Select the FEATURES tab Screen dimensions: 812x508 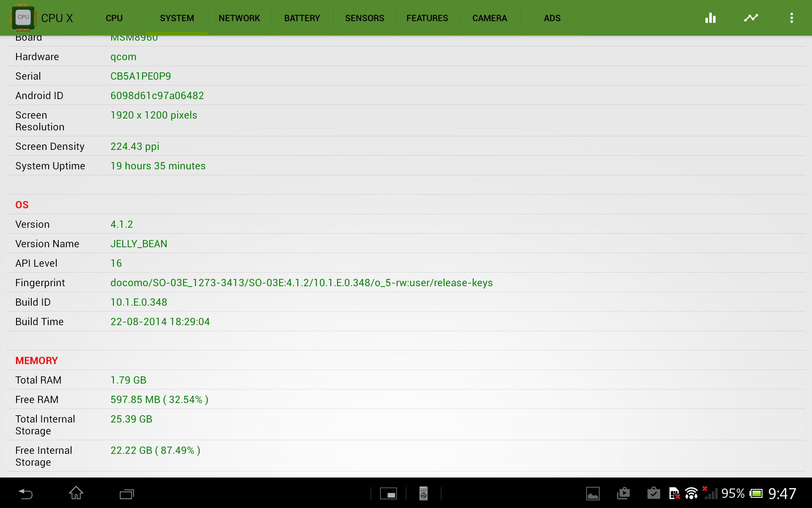(427, 18)
